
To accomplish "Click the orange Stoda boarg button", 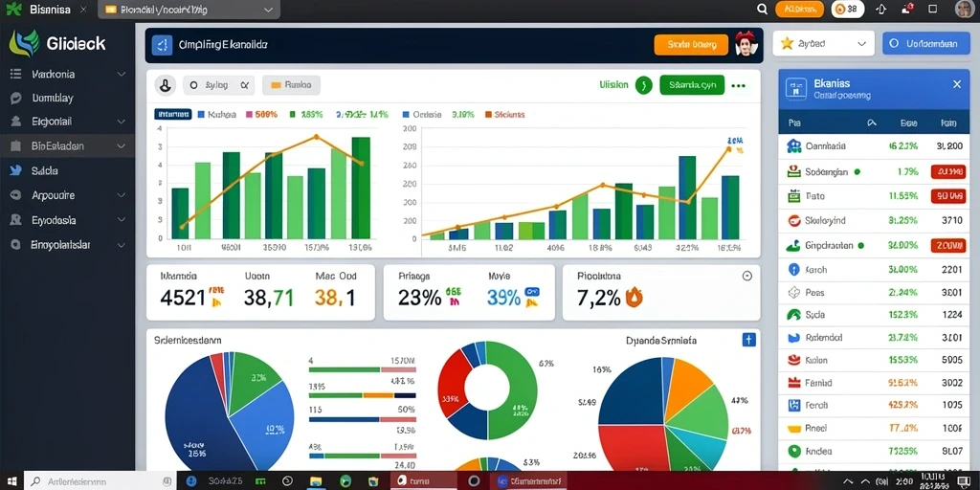I will pos(691,44).
